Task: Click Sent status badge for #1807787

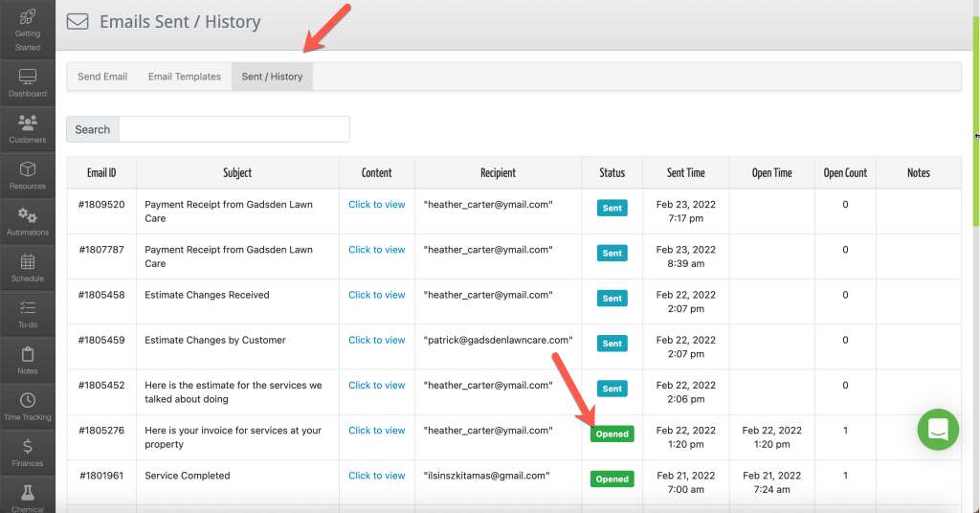Action: tap(612, 253)
